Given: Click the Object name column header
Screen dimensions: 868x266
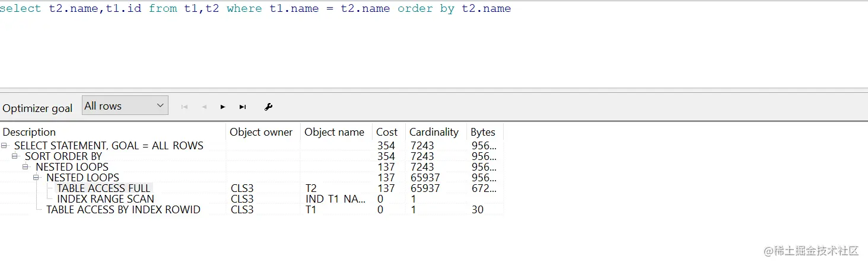Looking at the screenshot, I should (x=336, y=132).
